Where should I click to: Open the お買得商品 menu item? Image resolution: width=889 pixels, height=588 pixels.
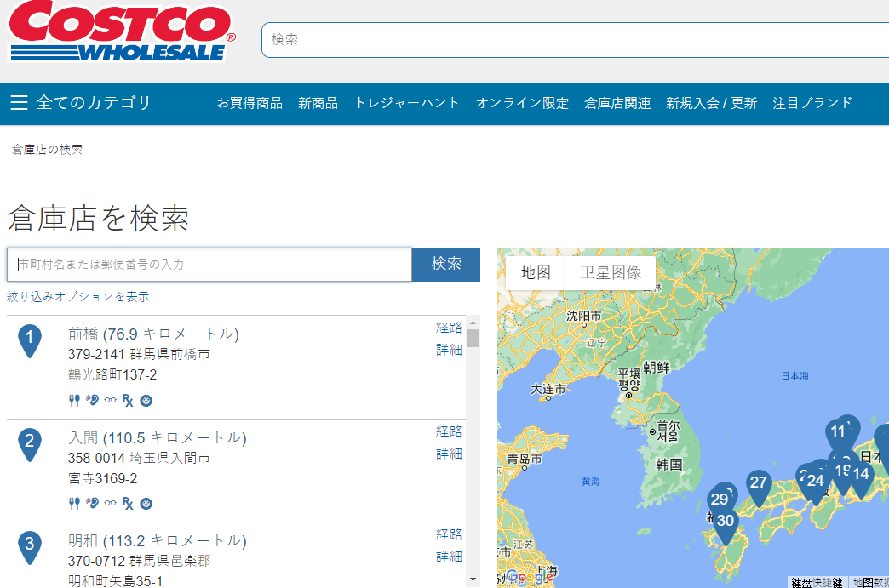(x=249, y=103)
